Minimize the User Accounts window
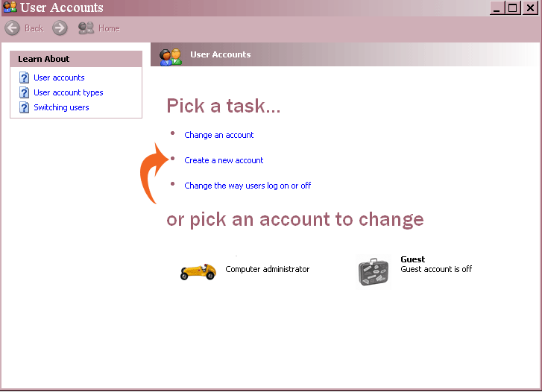Viewport: 542px width, 392px height. [497, 7]
